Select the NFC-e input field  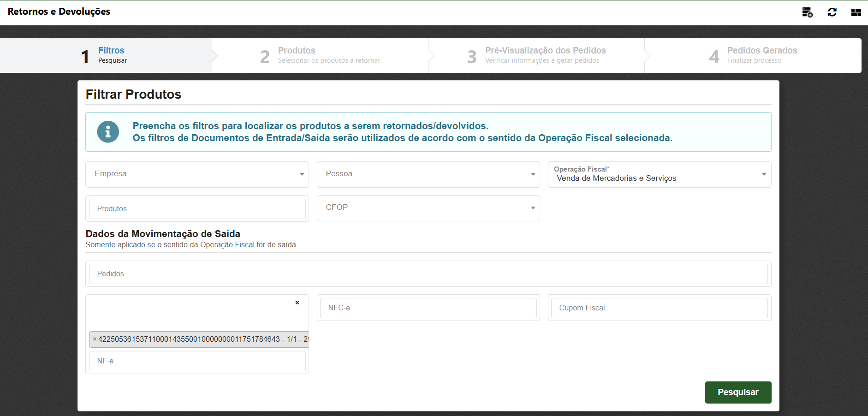coord(428,308)
